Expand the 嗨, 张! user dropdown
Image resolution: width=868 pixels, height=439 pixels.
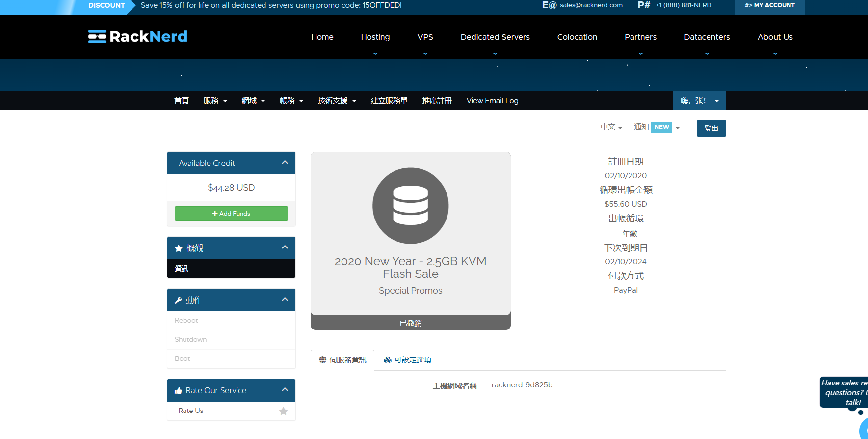coord(699,101)
